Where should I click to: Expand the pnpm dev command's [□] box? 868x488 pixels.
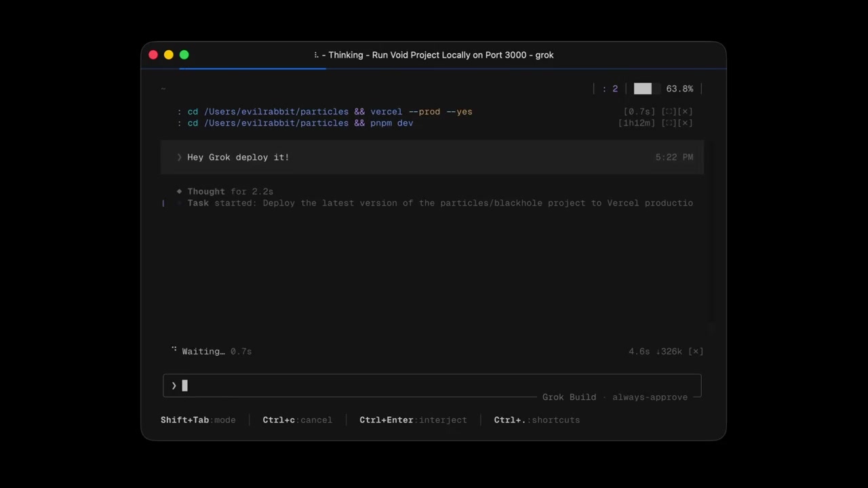[x=669, y=123]
